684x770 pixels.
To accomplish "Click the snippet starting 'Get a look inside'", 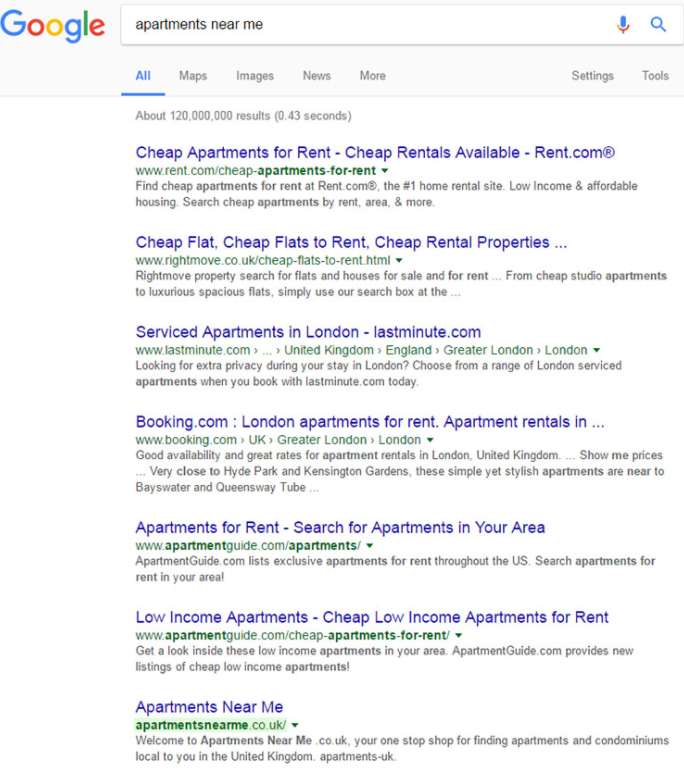I will tap(384, 659).
